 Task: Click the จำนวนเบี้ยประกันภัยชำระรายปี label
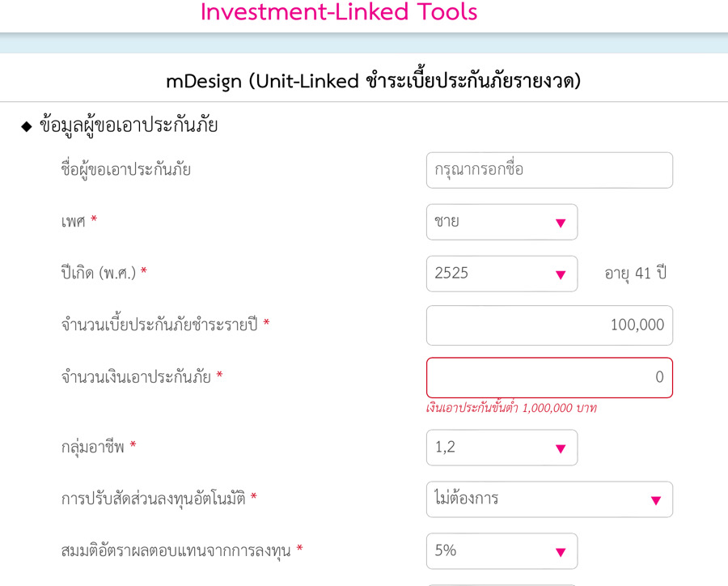click(160, 325)
